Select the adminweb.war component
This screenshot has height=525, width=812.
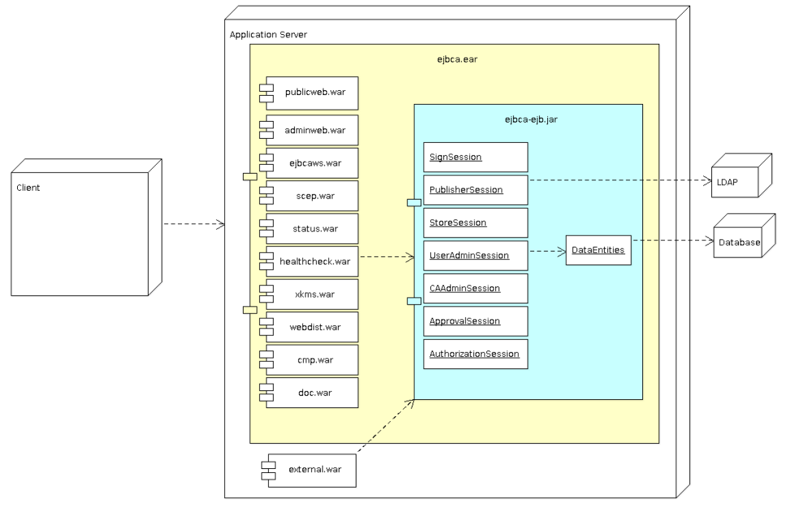313,131
